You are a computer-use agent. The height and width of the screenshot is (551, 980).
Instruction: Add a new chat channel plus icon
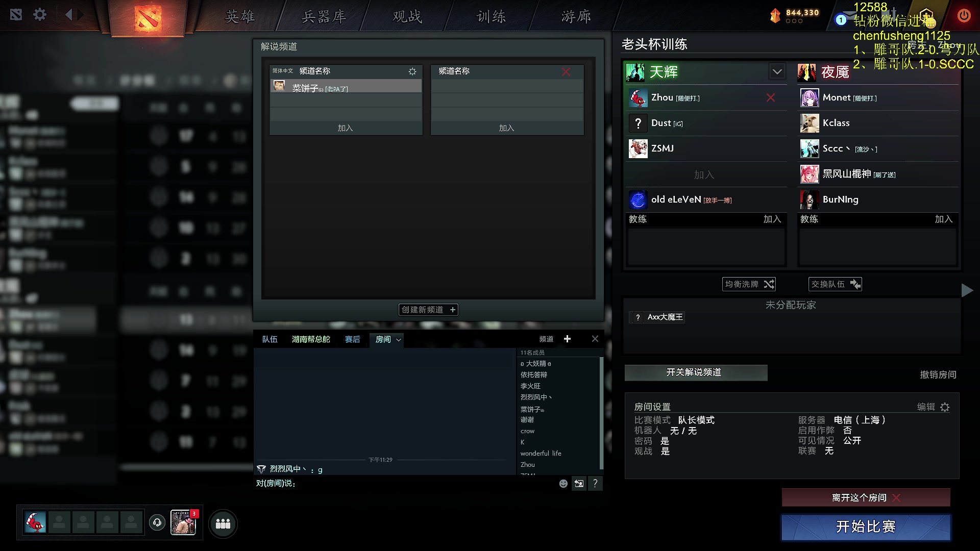[567, 339]
